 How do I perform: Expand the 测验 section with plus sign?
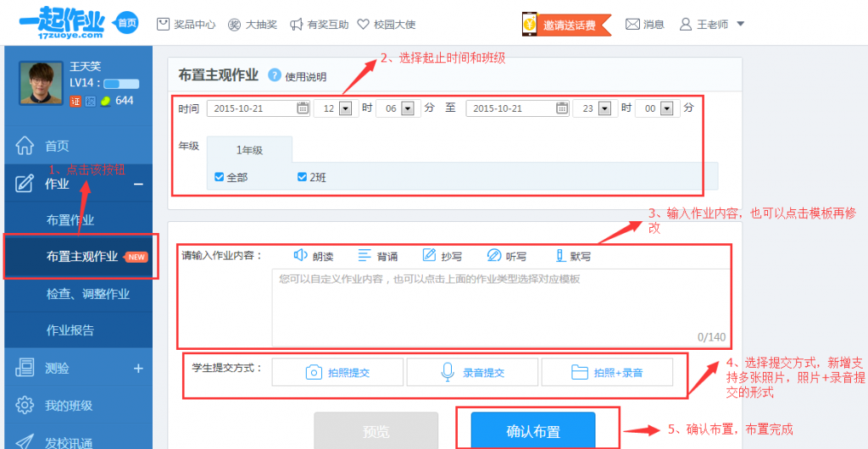coord(138,369)
